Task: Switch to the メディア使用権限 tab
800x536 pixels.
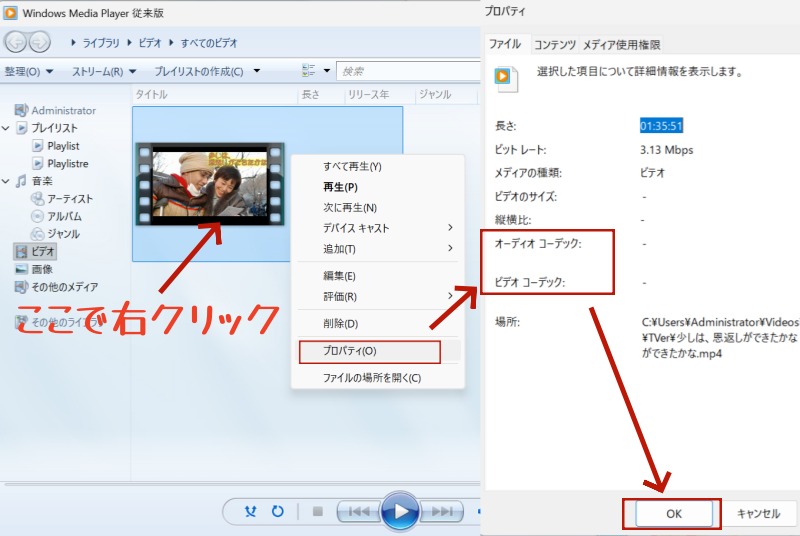Action: [621, 45]
